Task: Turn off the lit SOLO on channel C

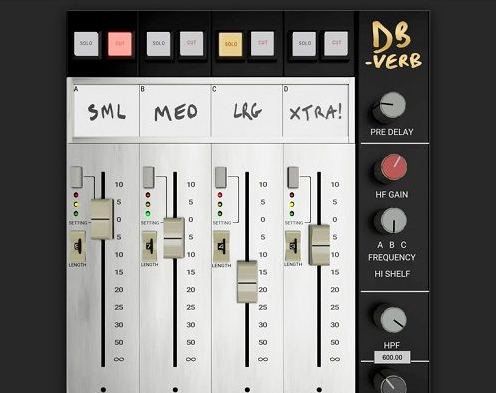Action: point(230,44)
